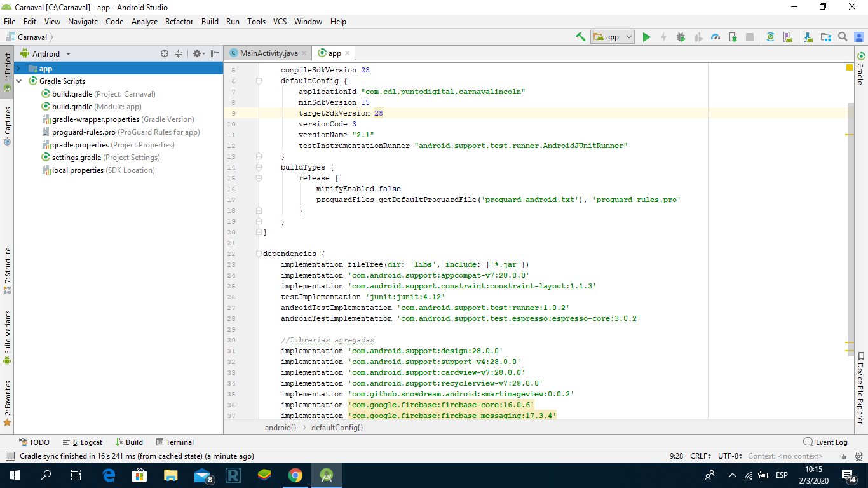Viewport: 868px width, 488px height.
Task: Expand the app module tree node
Action: pos(19,69)
